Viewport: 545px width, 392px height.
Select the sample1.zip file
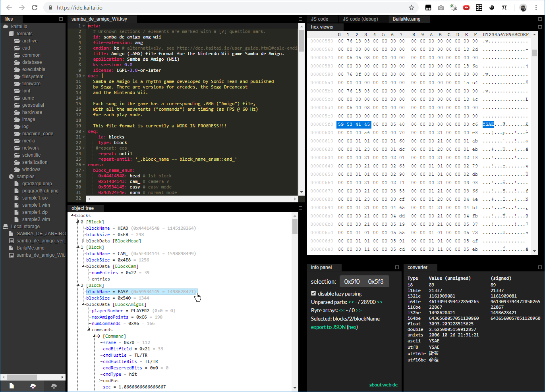[35, 212]
